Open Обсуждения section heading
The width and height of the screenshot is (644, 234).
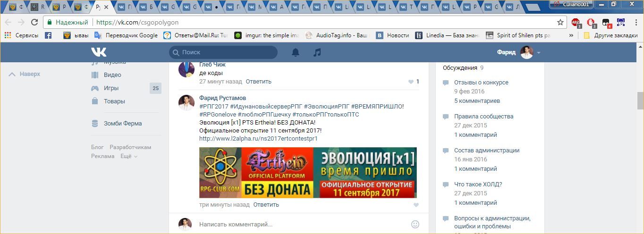click(x=460, y=68)
